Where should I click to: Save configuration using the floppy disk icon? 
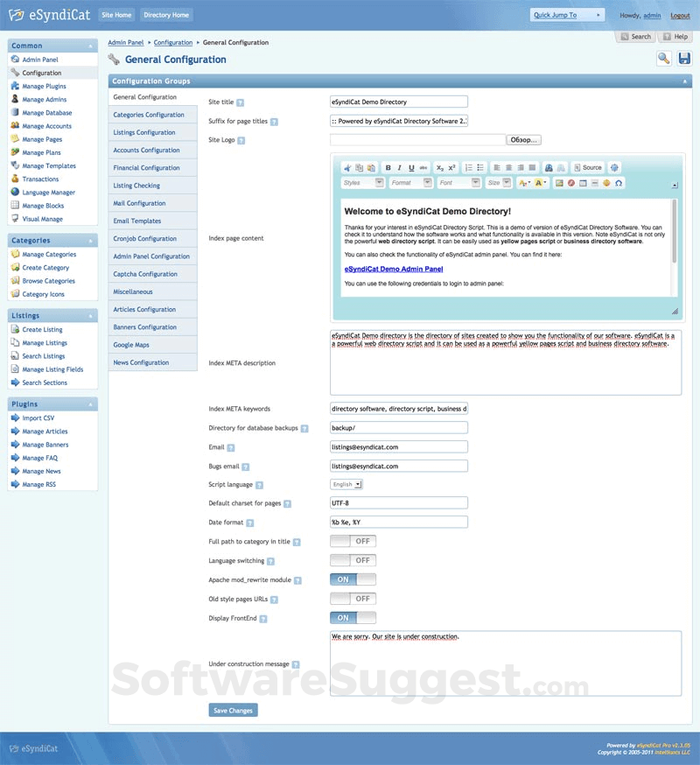[684, 58]
